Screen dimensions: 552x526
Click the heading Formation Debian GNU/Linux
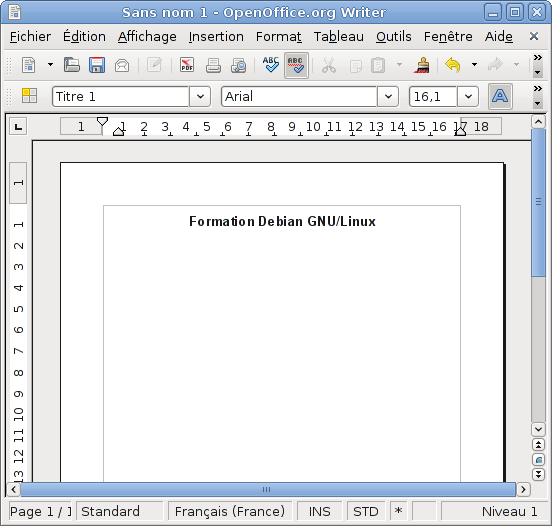282,221
